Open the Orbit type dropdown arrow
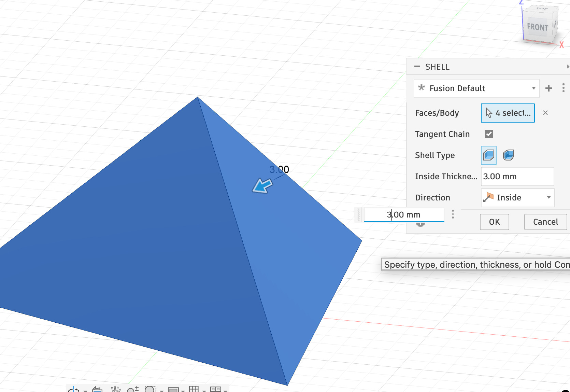Screen dimensions: 570x392 click(x=85, y=391)
